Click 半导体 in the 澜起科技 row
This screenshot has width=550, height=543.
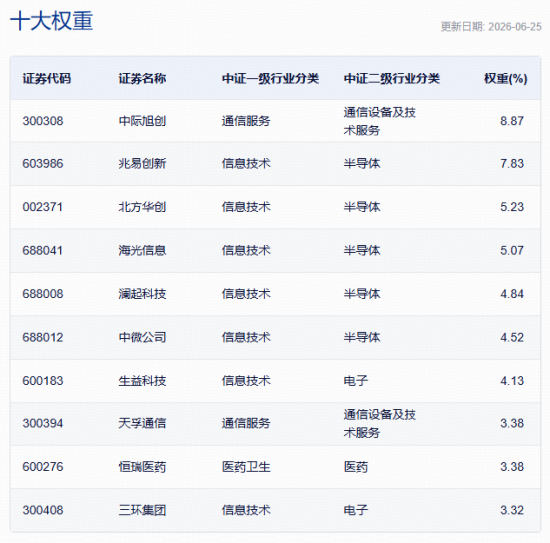click(362, 294)
